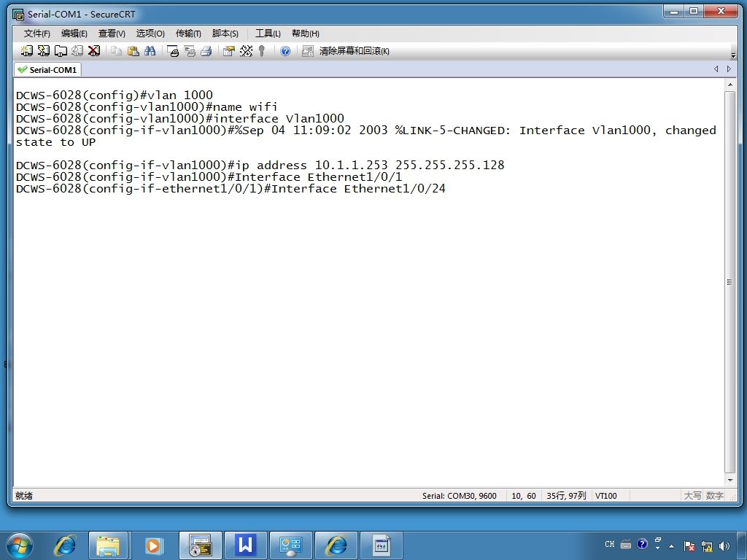Image resolution: width=747 pixels, height=560 pixels.
Task: Open the Control Panel taskbar icon
Action: [290, 545]
